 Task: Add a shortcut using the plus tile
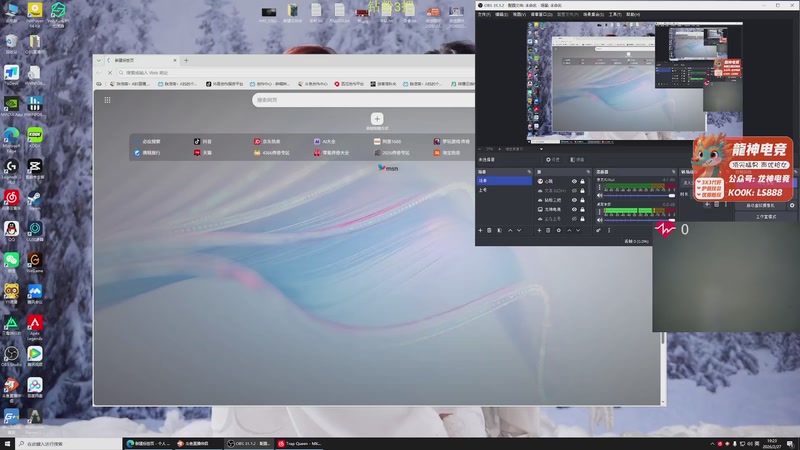(x=377, y=119)
